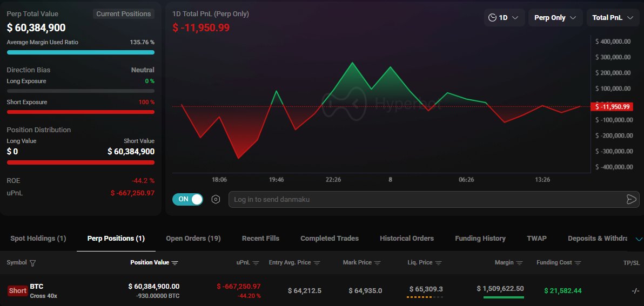Click margin value $ 1,509,622.50

(500, 289)
